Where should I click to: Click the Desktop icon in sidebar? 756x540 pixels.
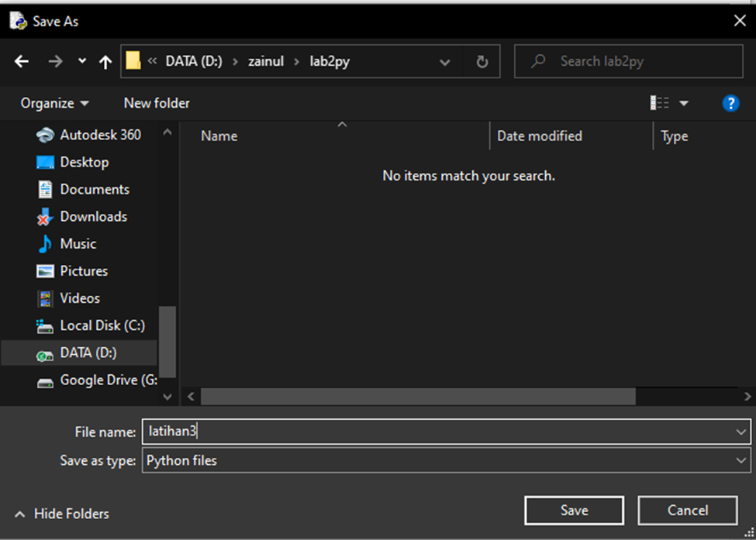click(x=45, y=163)
